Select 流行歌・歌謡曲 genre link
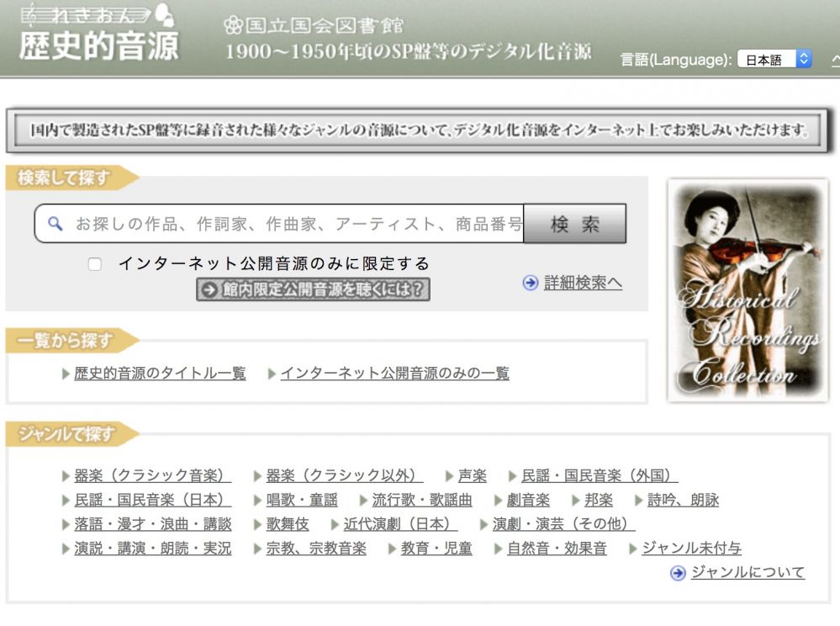 pyautogui.click(x=422, y=501)
